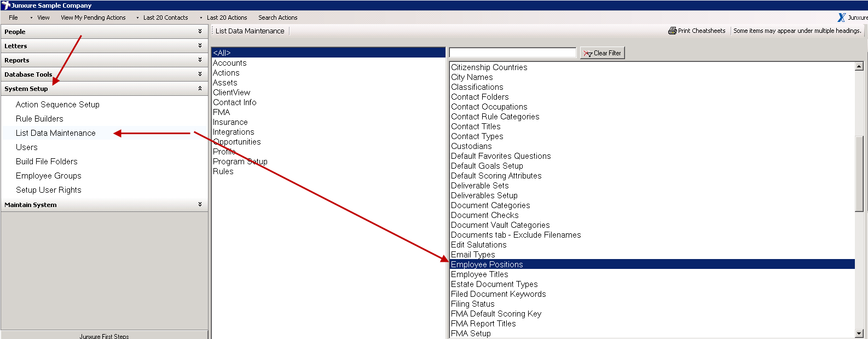
Task: Open Search Actions
Action: (x=278, y=18)
